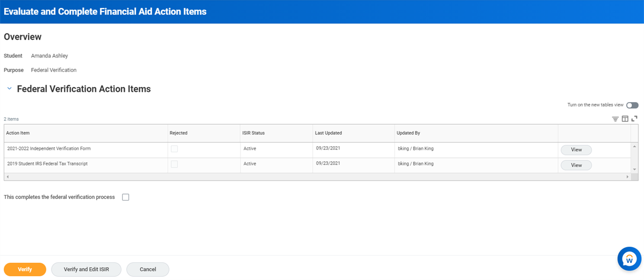Click table scrollbar down arrow
The height and width of the screenshot is (280, 644).
pyautogui.click(x=635, y=169)
